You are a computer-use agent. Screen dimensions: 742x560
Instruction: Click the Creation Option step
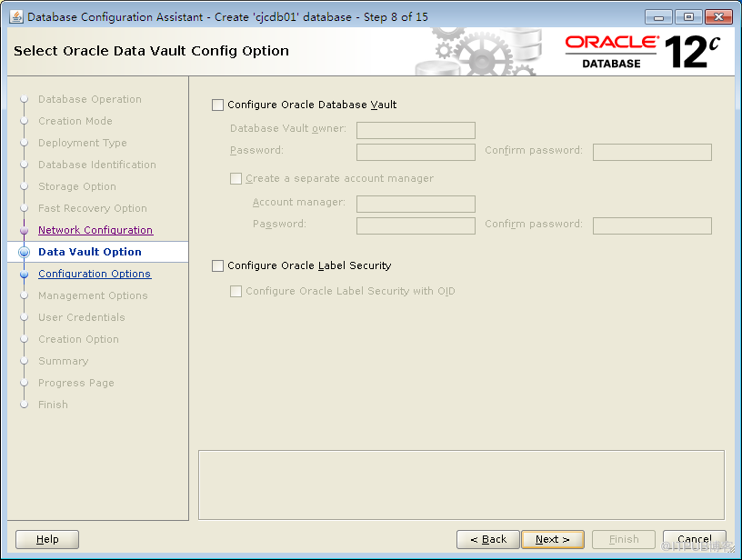[78, 339]
